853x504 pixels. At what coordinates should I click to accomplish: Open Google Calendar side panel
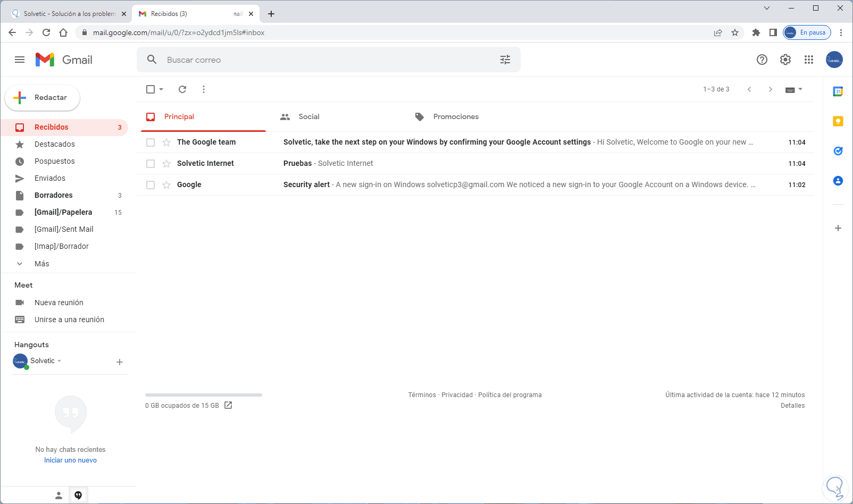(838, 91)
